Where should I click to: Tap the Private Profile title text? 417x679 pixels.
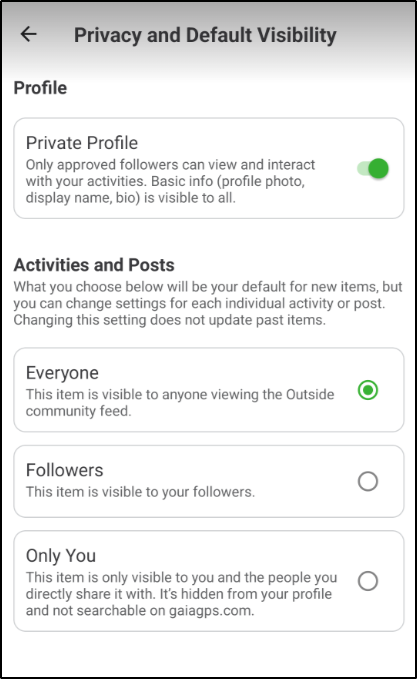click(82, 143)
